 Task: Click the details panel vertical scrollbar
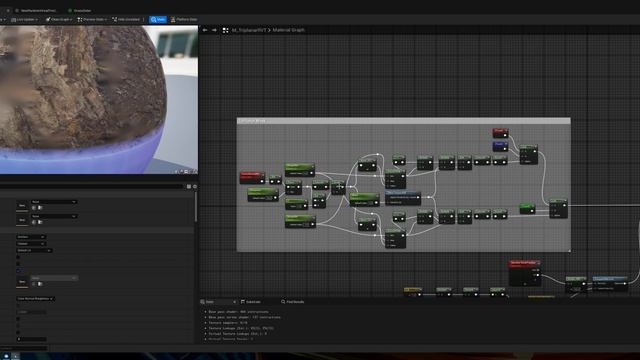[196, 206]
